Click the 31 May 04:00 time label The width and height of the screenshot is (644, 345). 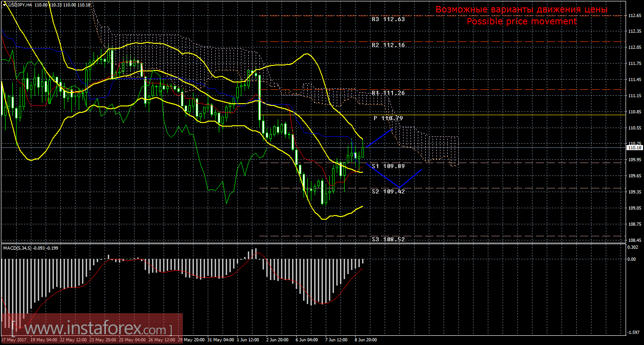(222, 340)
